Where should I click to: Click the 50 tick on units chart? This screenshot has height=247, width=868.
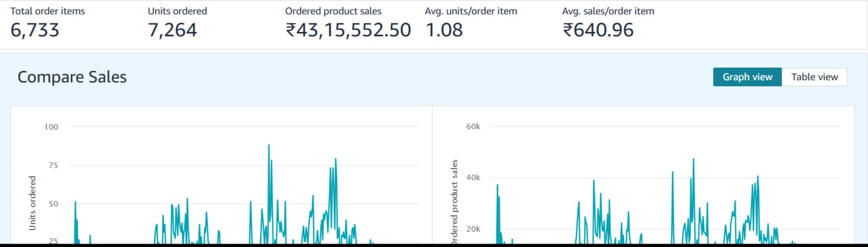[53, 204]
